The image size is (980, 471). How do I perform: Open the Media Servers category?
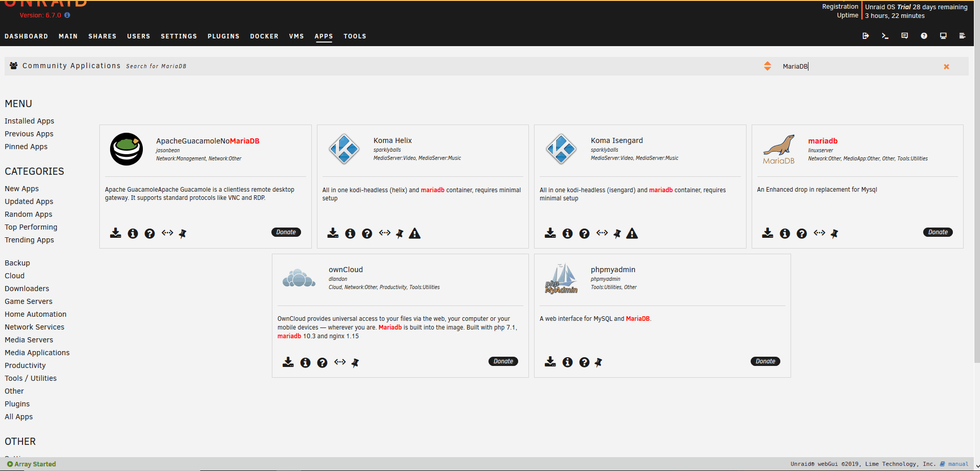[29, 340]
